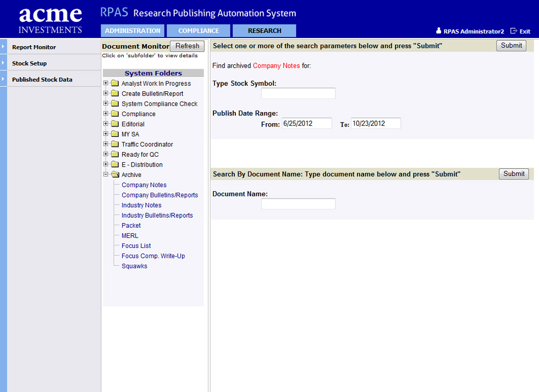Submit the document name search
Viewport: 539px width, 392px height.
point(514,174)
